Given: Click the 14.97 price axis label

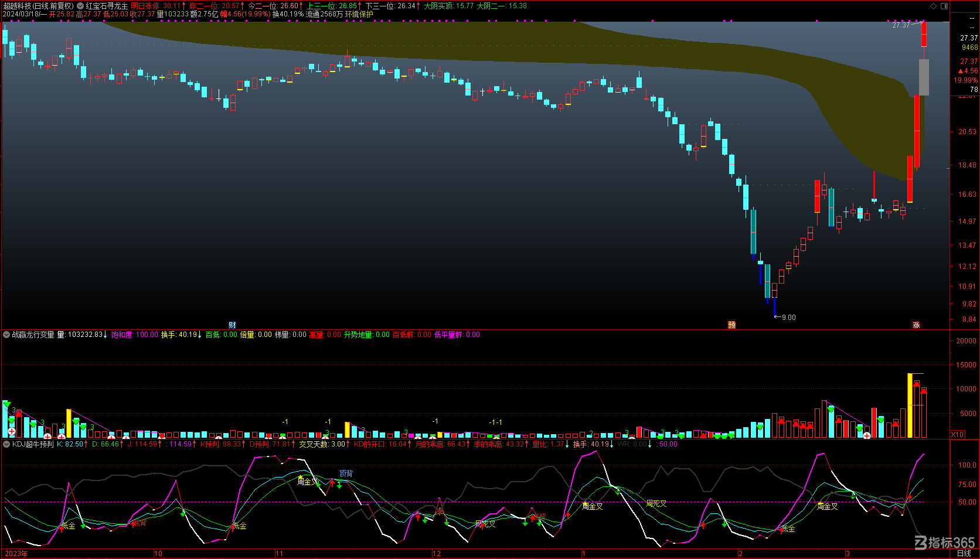Looking at the screenshot, I should point(968,221).
